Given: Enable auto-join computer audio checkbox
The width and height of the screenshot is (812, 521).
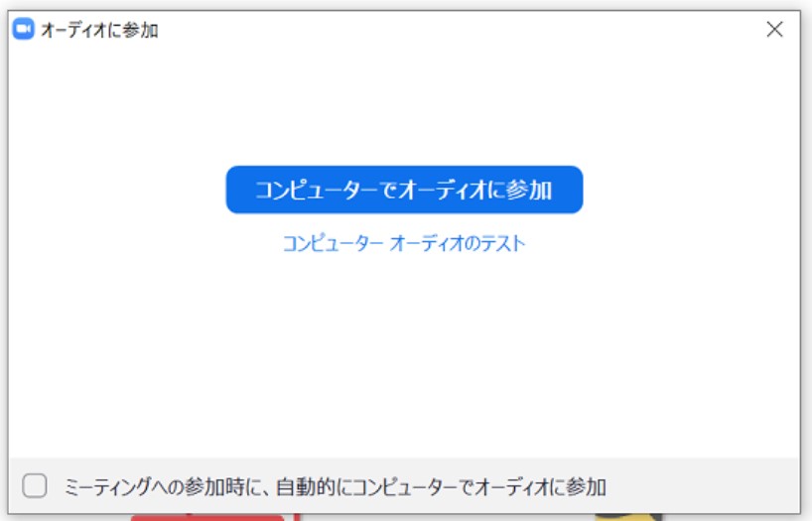Looking at the screenshot, I should (35, 486).
